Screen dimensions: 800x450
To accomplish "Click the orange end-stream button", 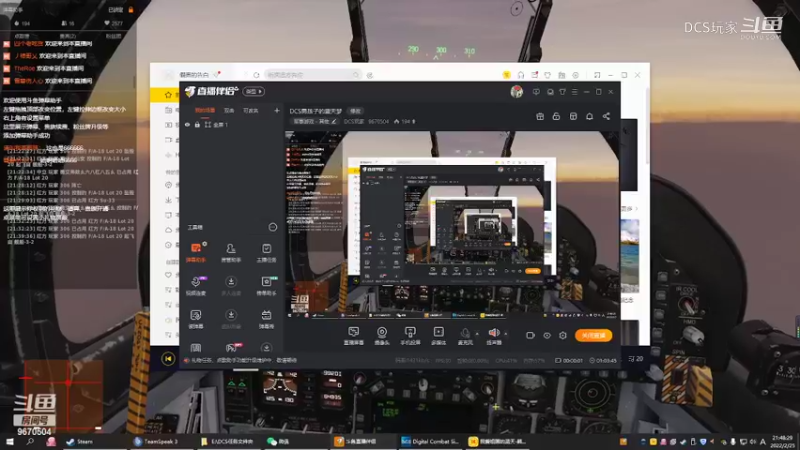I will click(593, 335).
